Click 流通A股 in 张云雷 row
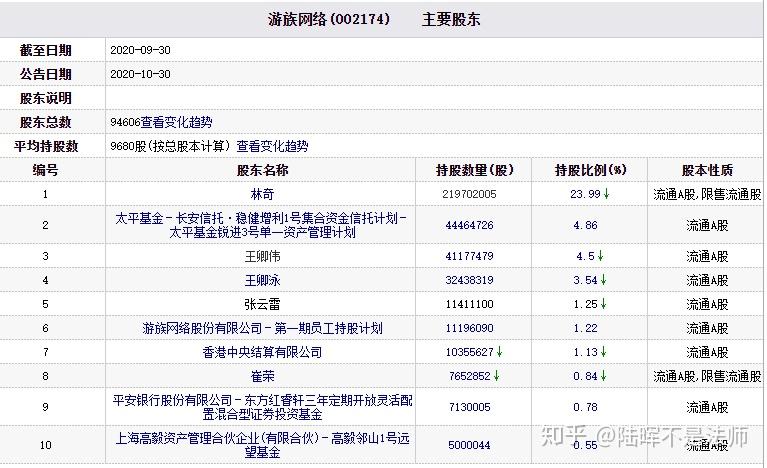767x468 pixels. click(707, 304)
